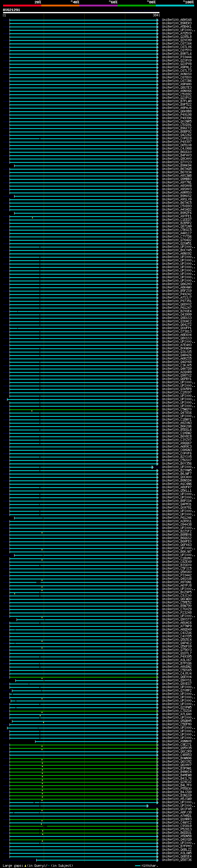Click the Large gaps legend text
The width and height of the screenshot is (197, 868).
(13, 866)
